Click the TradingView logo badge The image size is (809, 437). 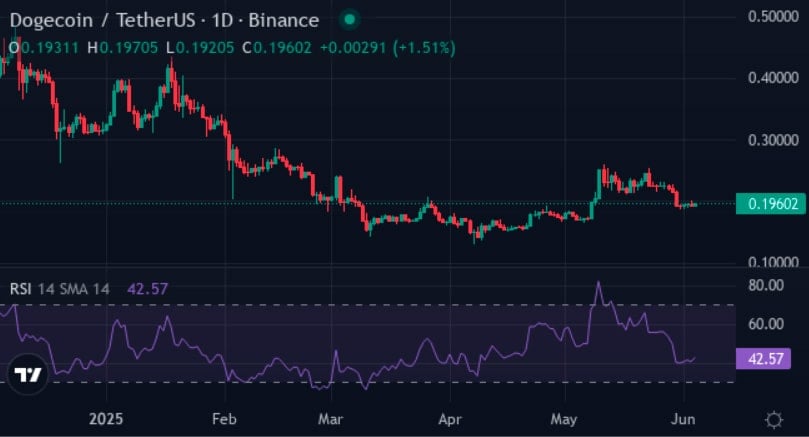28,374
